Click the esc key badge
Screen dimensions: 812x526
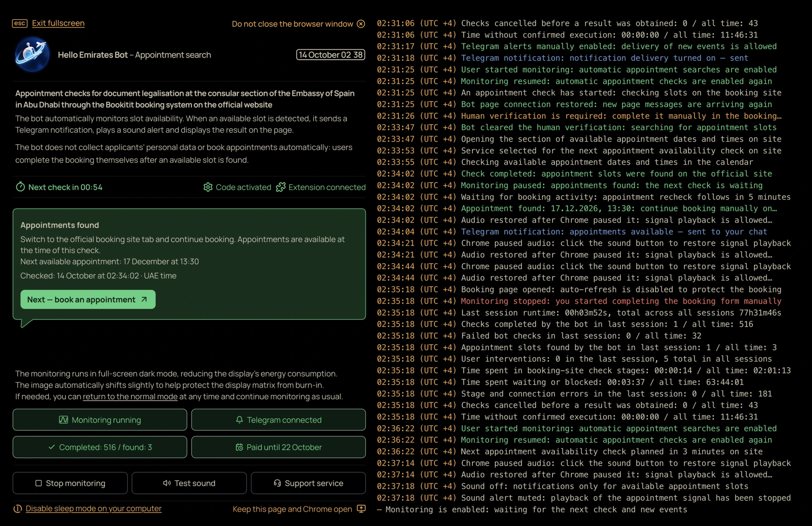click(19, 23)
